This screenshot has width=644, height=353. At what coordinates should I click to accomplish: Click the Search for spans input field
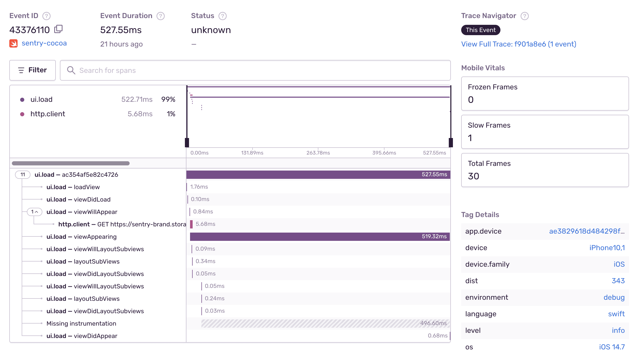(x=255, y=70)
